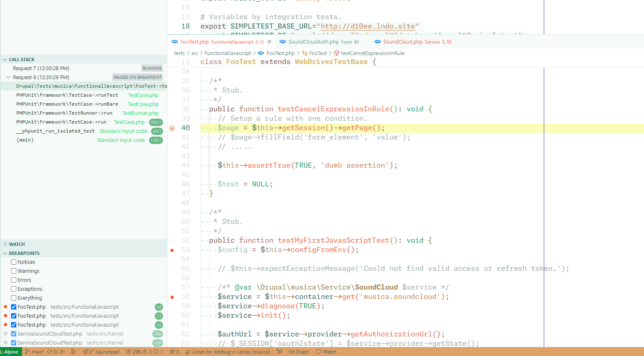
Task: Enable the Notices breakpoint checkbox
Action: coord(14,262)
